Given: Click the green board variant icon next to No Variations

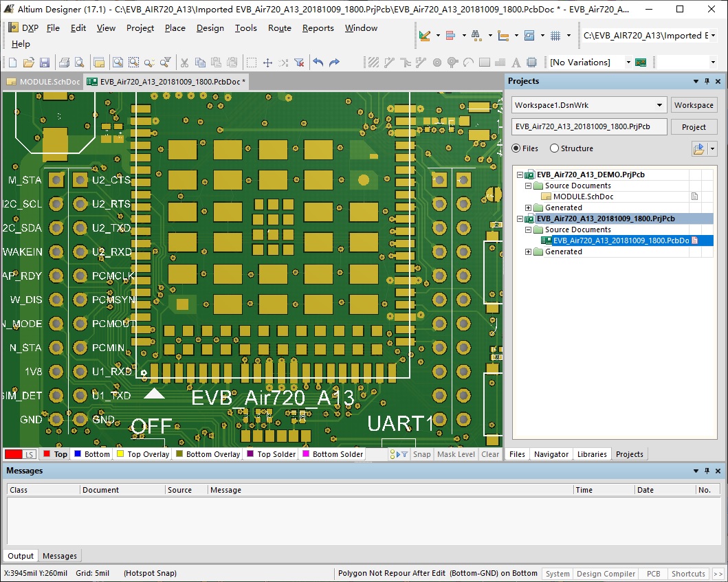Looking at the screenshot, I should pos(641,63).
